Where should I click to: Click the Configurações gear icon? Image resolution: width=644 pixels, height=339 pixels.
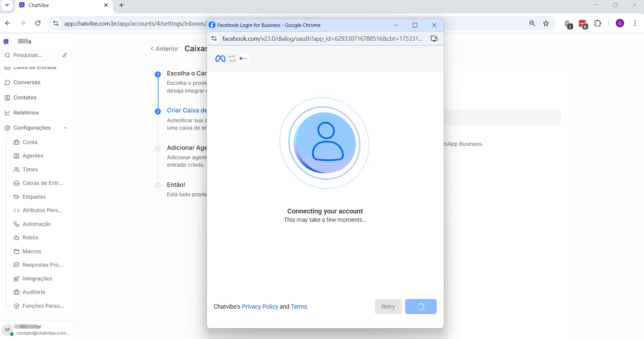coord(7,128)
